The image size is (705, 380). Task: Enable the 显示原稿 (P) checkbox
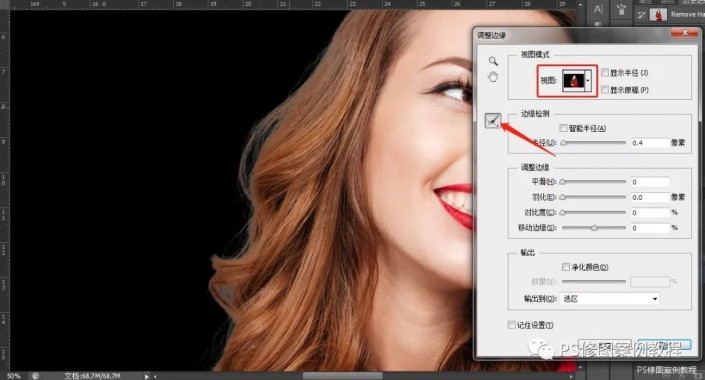(x=605, y=89)
